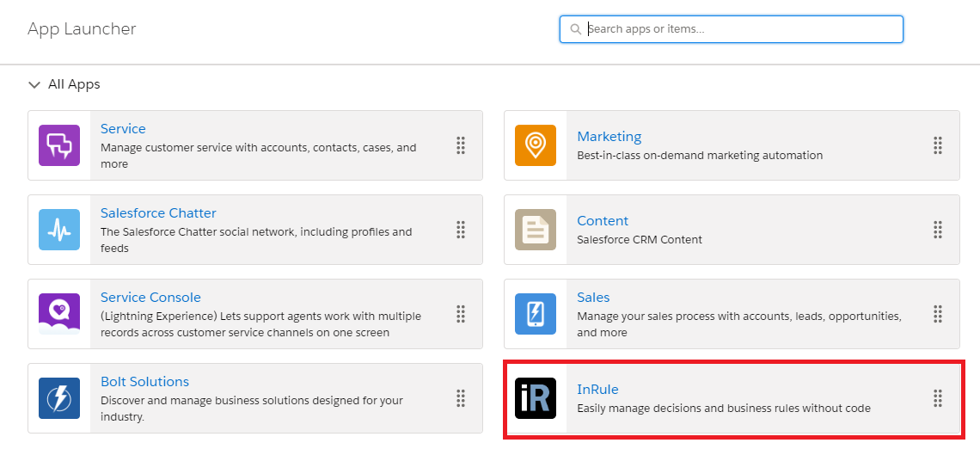Viewport: 980px width, 449px height.
Task: Grab the drag handle on Sales tile
Action: point(938,314)
